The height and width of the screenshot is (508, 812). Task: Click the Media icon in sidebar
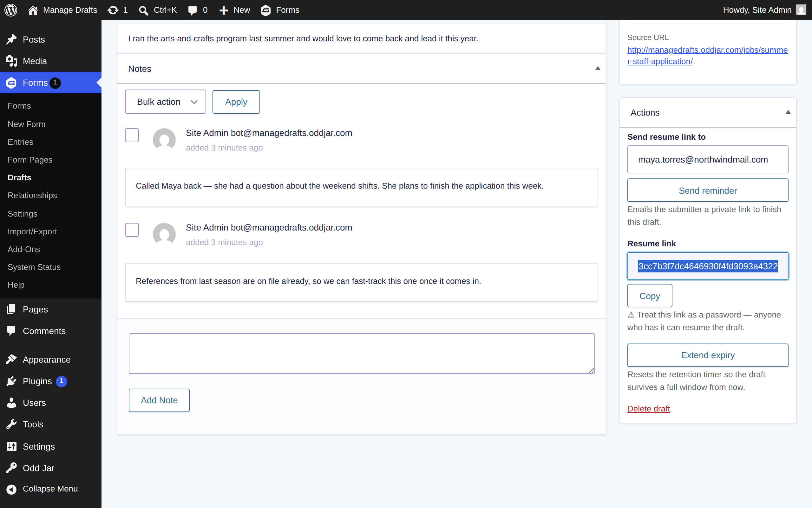tap(11, 61)
